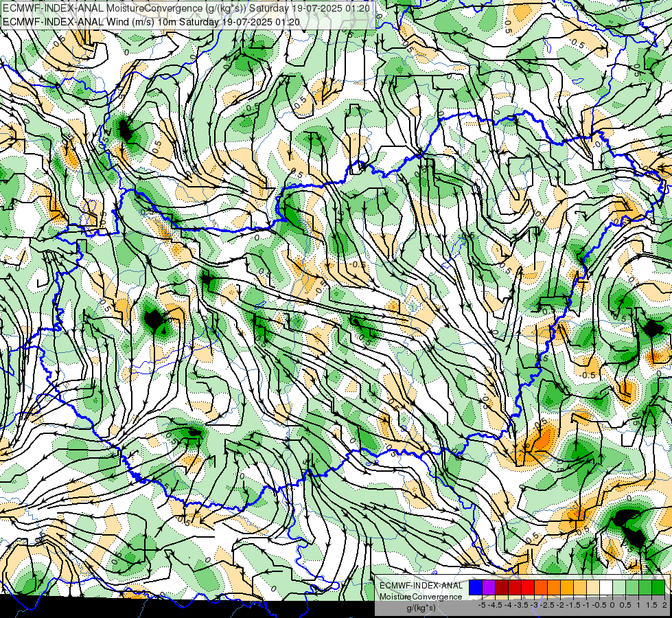Click the legend tick value -3.5

click(521, 605)
